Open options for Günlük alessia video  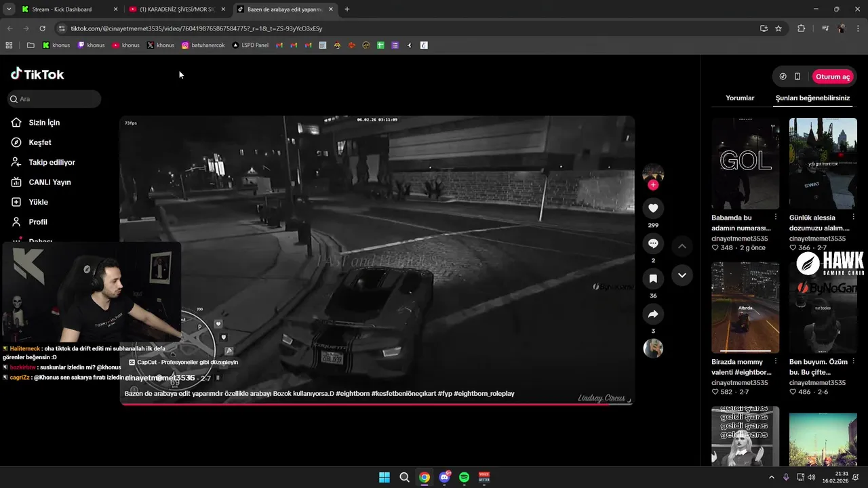click(853, 217)
